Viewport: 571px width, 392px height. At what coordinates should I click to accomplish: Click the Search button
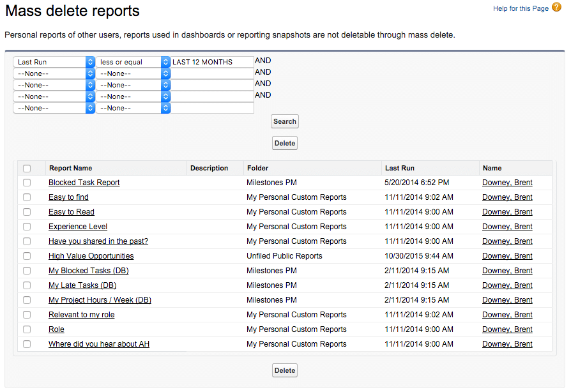click(284, 121)
